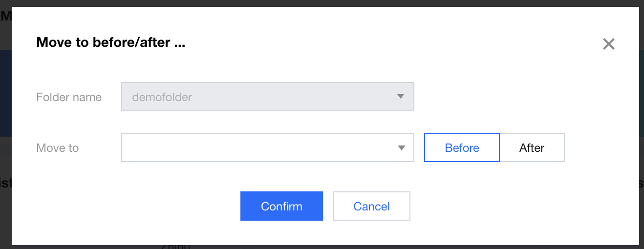Click the Move to dropdown arrow

tap(401, 147)
